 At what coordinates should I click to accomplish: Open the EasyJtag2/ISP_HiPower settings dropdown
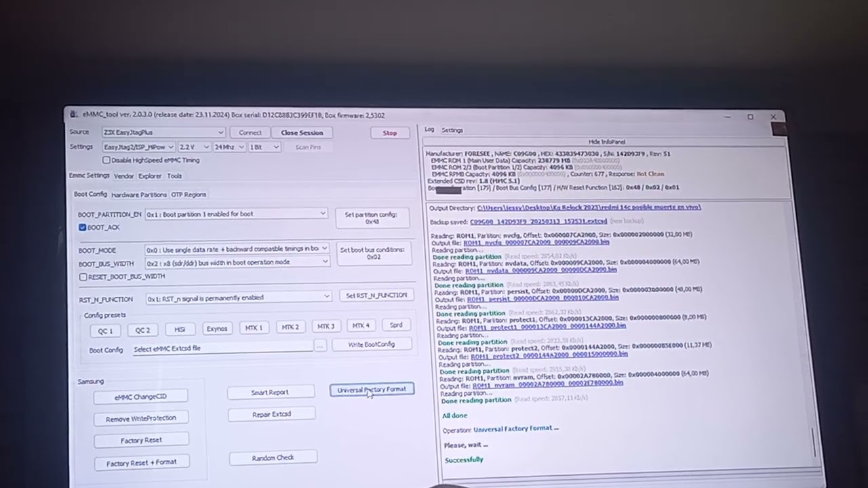click(138, 146)
